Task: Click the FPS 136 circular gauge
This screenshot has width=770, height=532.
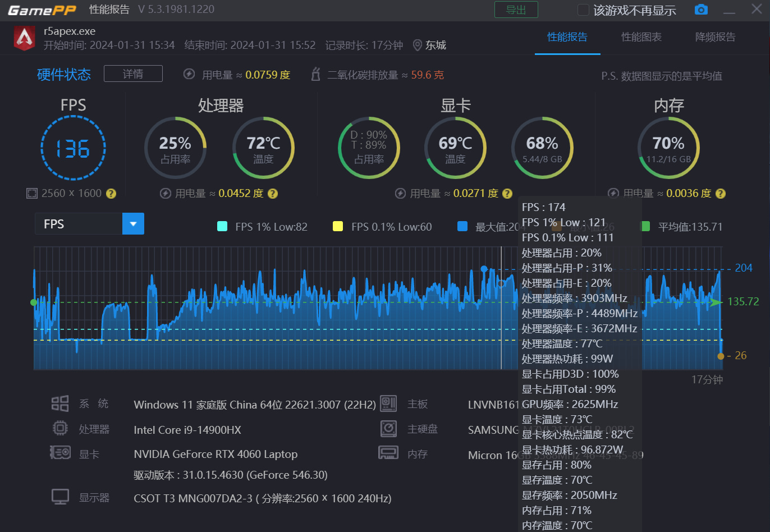Action: click(73, 148)
